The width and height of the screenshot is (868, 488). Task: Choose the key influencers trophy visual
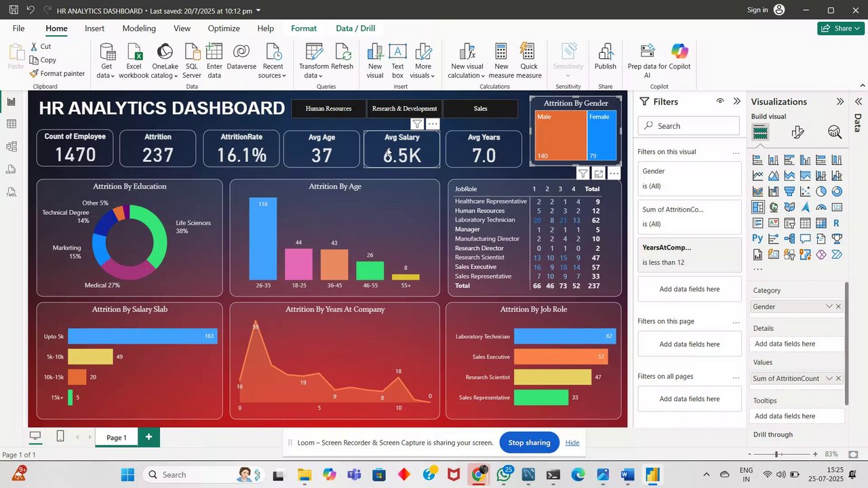[837, 239]
